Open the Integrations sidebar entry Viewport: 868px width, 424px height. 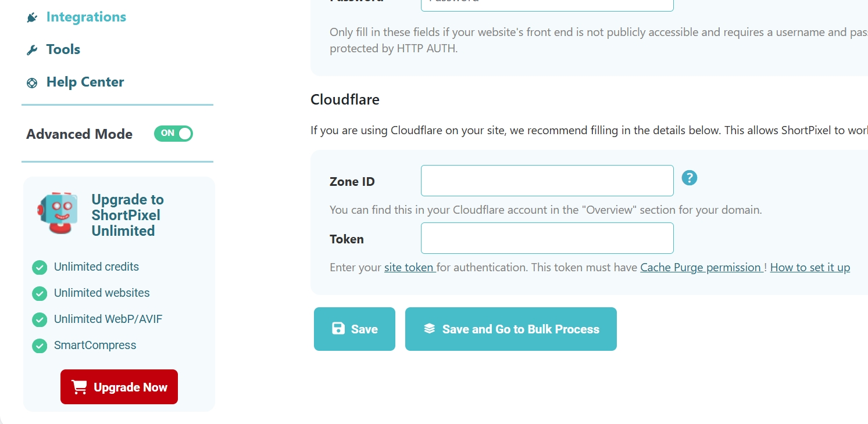pos(86,17)
